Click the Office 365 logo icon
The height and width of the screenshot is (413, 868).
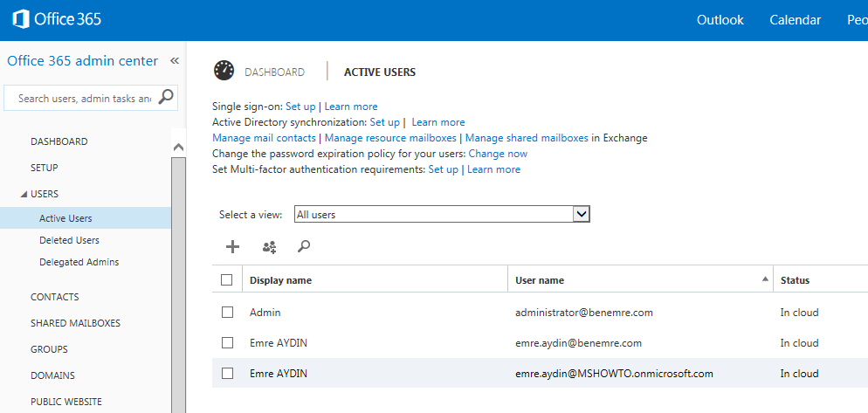(x=21, y=19)
